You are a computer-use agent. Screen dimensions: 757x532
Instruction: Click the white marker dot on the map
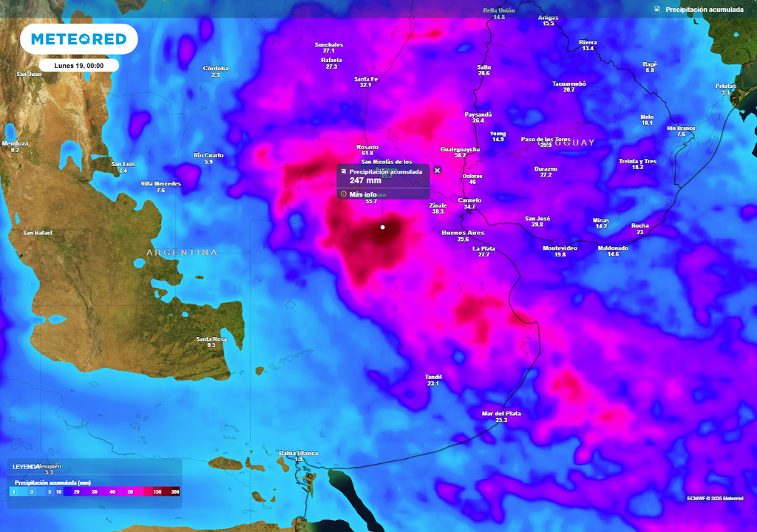click(x=383, y=227)
